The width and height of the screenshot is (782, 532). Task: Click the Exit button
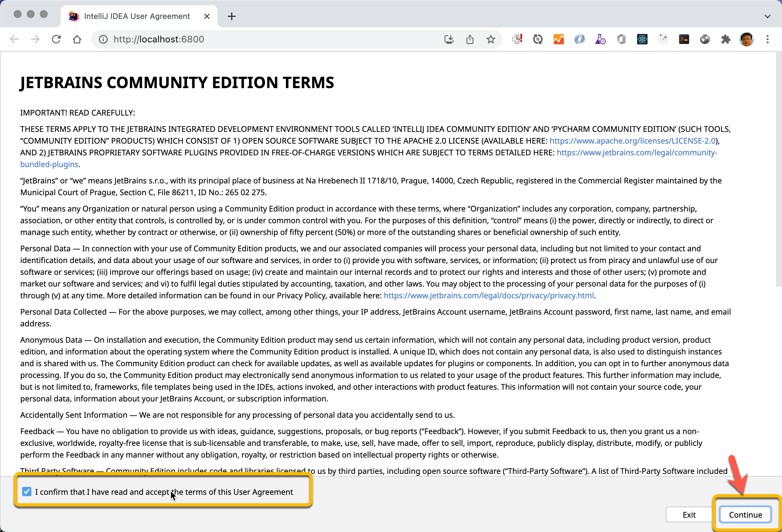(x=689, y=514)
